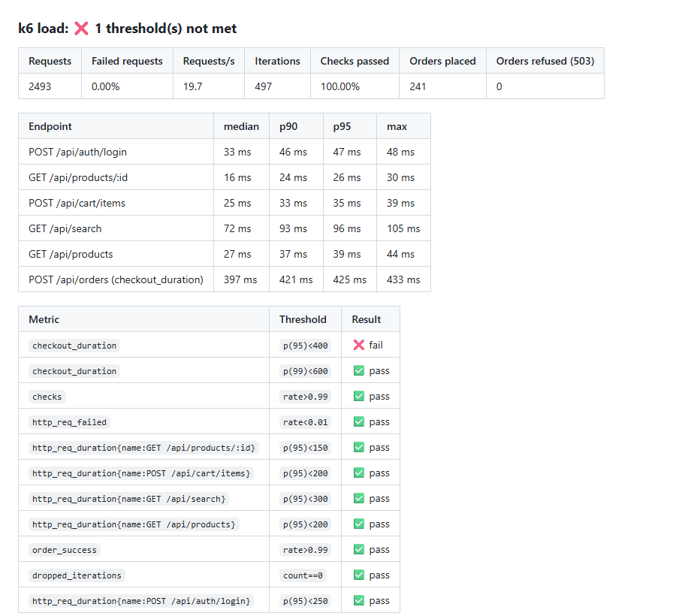
Task: Select the 72 ms median search value
Action: tap(237, 228)
